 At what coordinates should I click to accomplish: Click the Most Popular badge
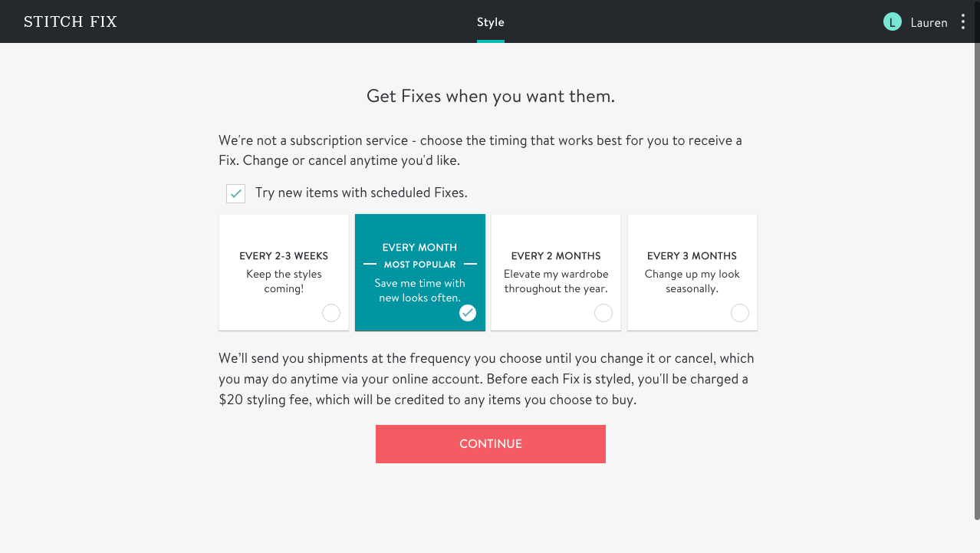[x=420, y=265]
